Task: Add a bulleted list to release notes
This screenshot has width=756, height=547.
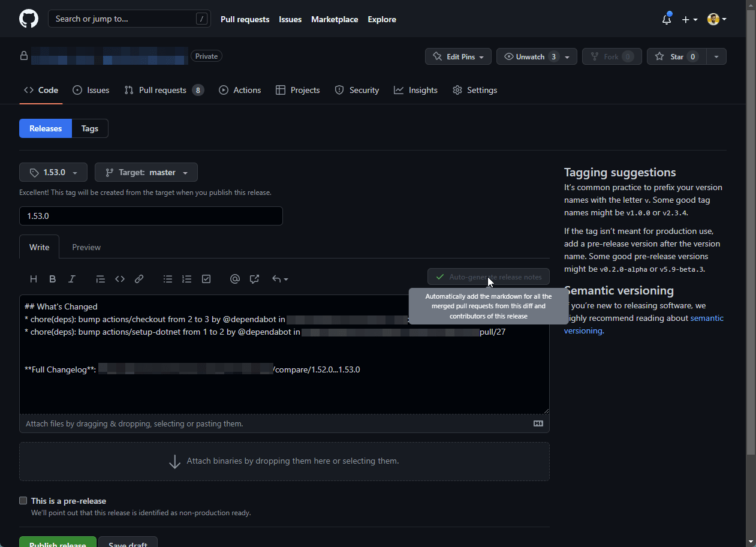Action: (x=167, y=278)
